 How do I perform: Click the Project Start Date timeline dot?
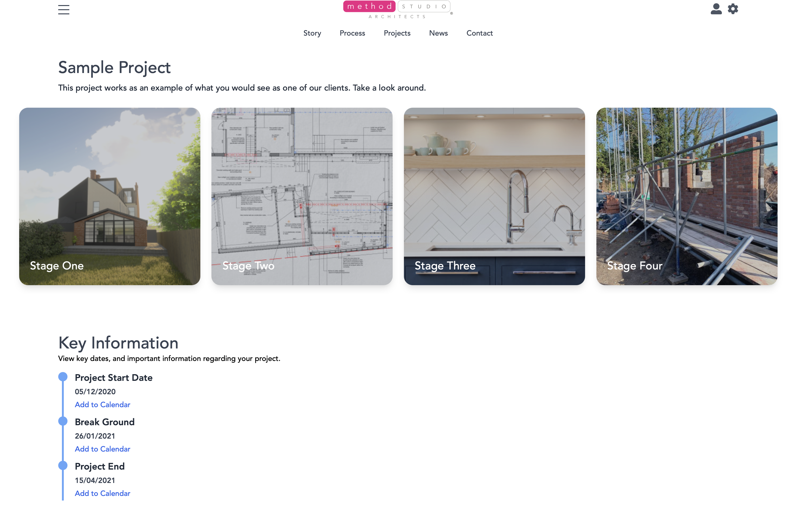coord(63,377)
